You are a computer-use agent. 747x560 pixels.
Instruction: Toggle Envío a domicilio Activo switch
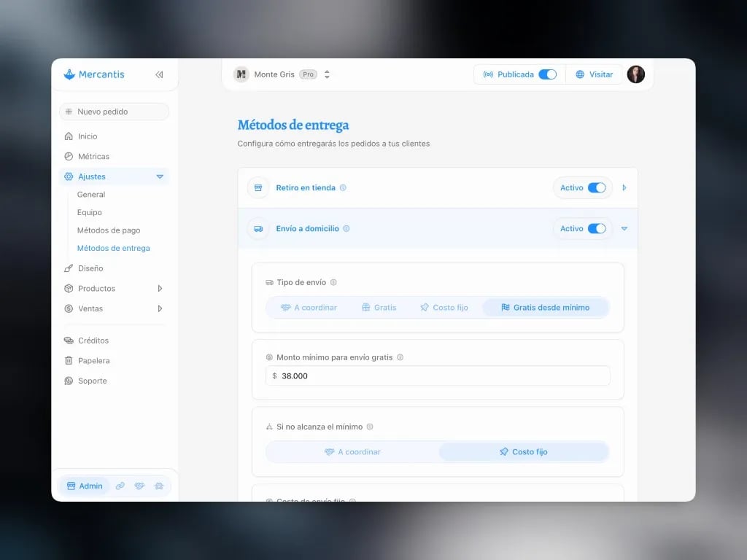tap(597, 228)
